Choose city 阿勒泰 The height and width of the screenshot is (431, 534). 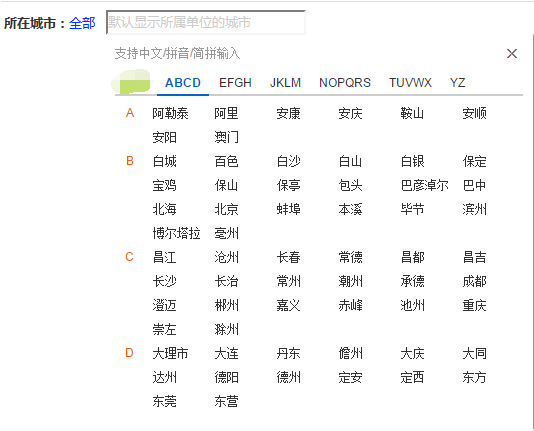point(170,113)
